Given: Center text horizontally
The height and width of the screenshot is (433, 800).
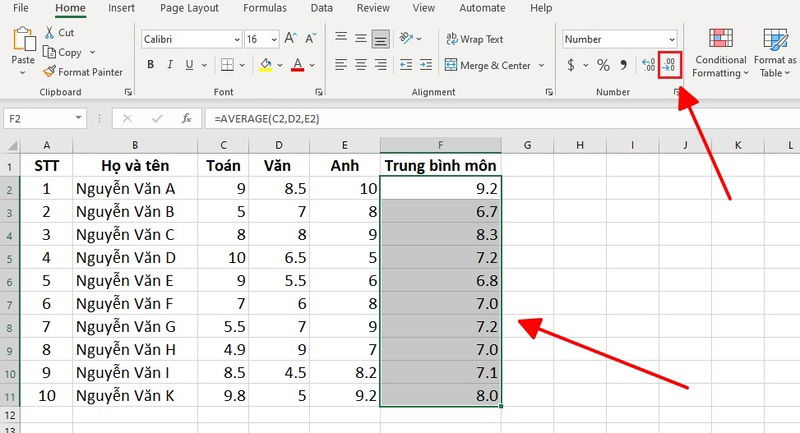Looking at the screenshot, I should point(361,65).
